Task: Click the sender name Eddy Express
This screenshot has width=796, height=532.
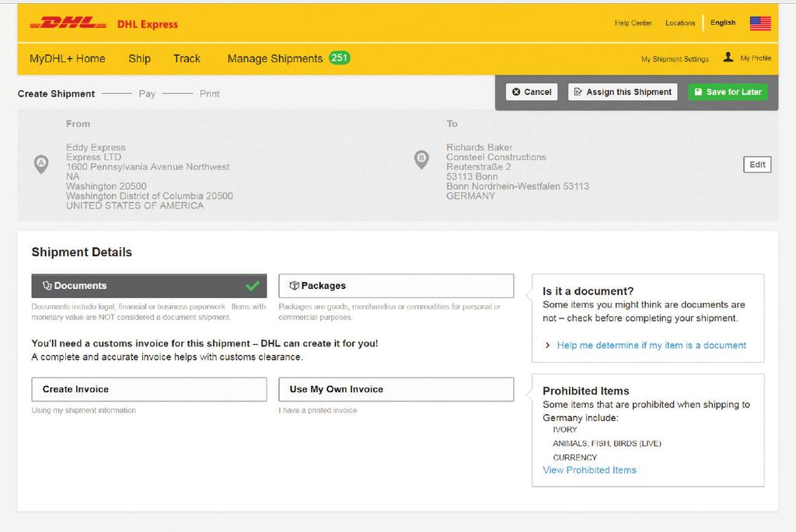Action: (96, 147)
